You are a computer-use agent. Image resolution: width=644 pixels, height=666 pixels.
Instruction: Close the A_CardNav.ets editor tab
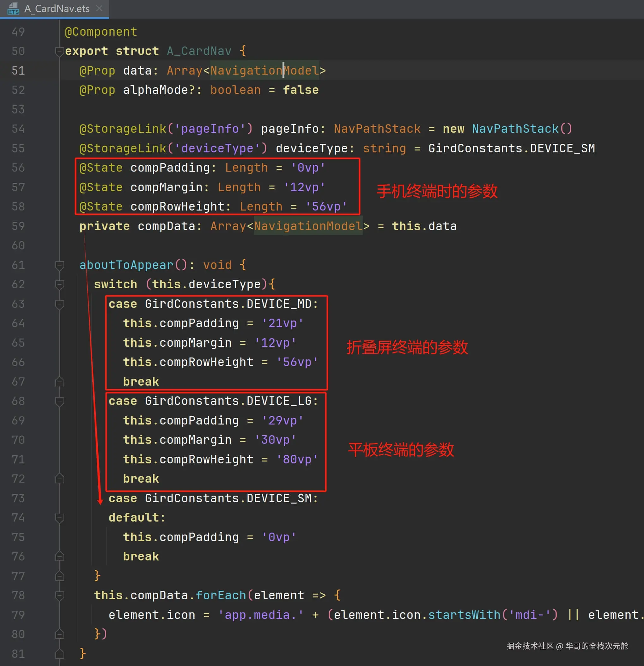pos(99,8)
